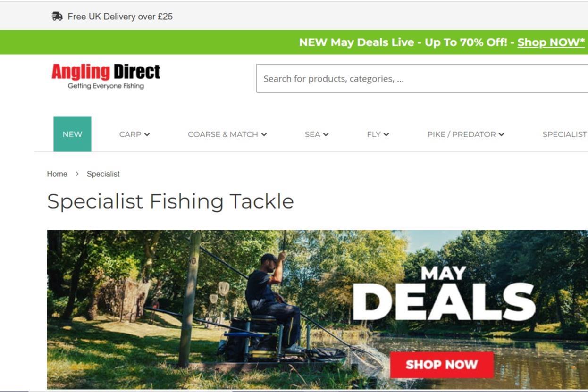Expand the SEA menu chevron
588x392 pixels.
pyautogui.click(x=326, y=134)
